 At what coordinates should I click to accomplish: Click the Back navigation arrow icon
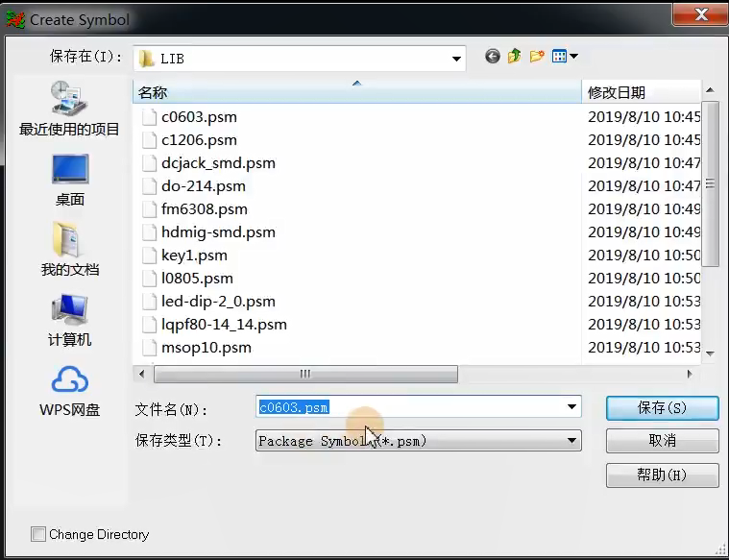[x=493, y=57]
